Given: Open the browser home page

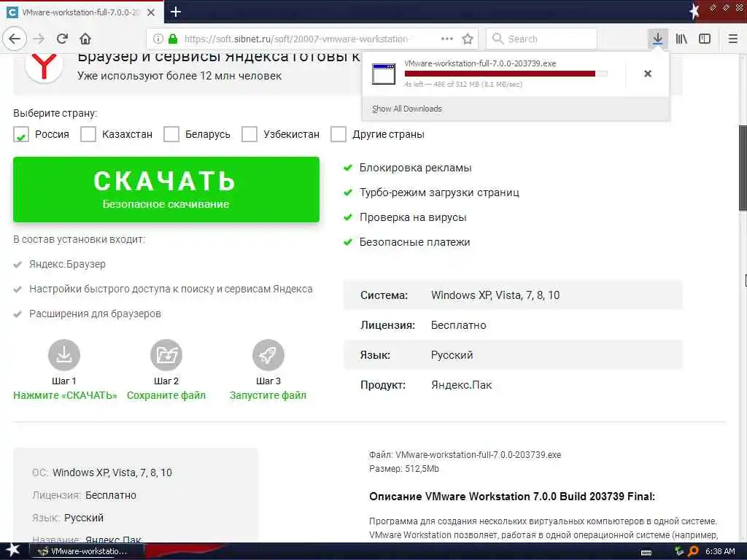Looking at the screenshot, I should click(85, 39).
